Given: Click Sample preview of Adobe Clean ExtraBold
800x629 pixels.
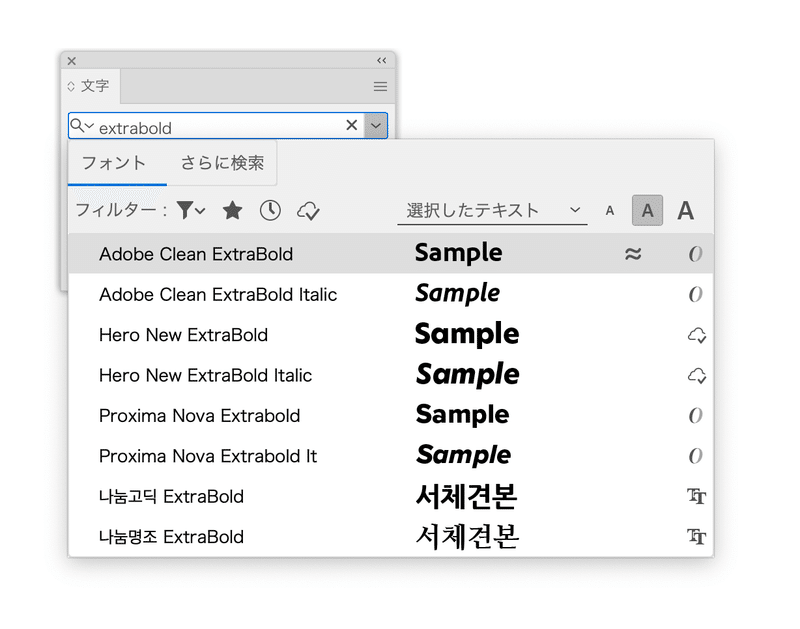Looking at the screenshot, I should pyautogui.click(x=459, y=254).
